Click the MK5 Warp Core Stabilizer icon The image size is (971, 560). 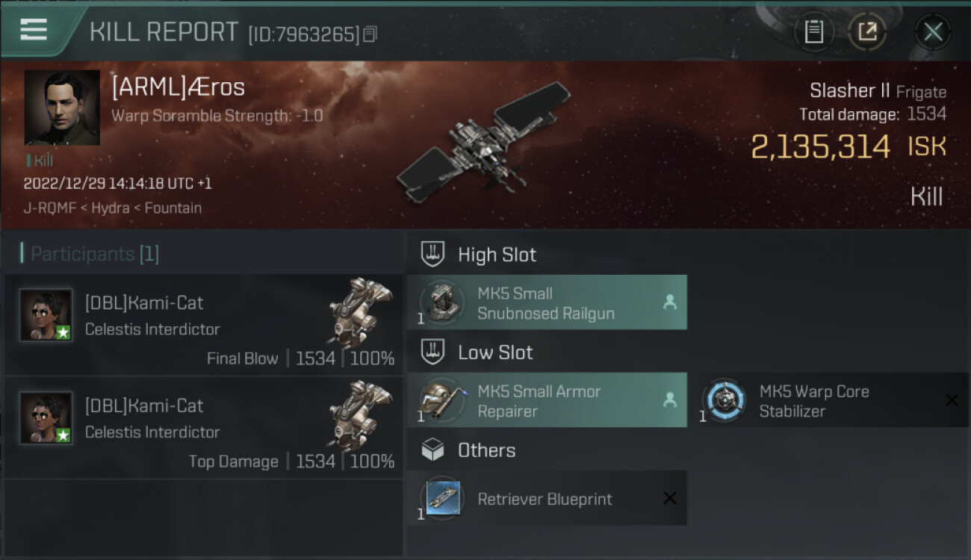click(x=724, y=400)
